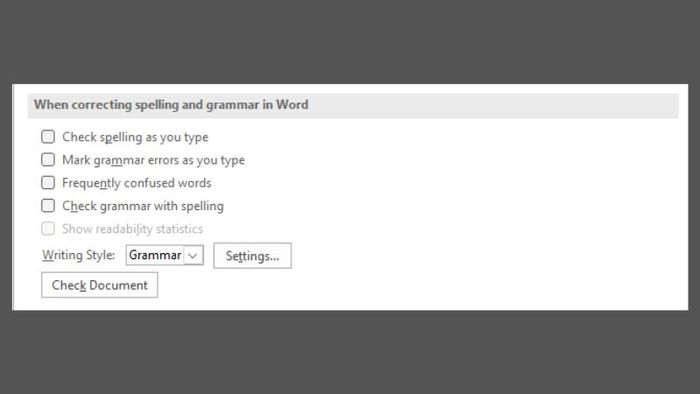Open grammar Settings... button

click(x=252, y=256)
